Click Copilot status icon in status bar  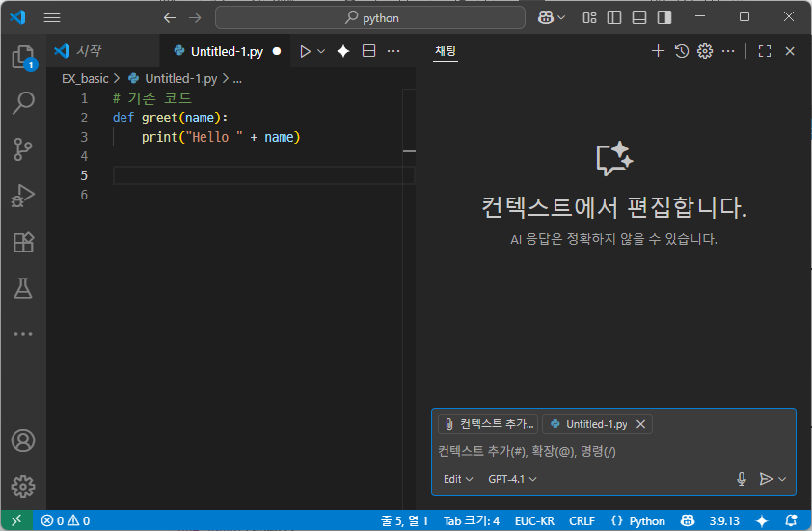pyautogui.click(x=688, y=520)
